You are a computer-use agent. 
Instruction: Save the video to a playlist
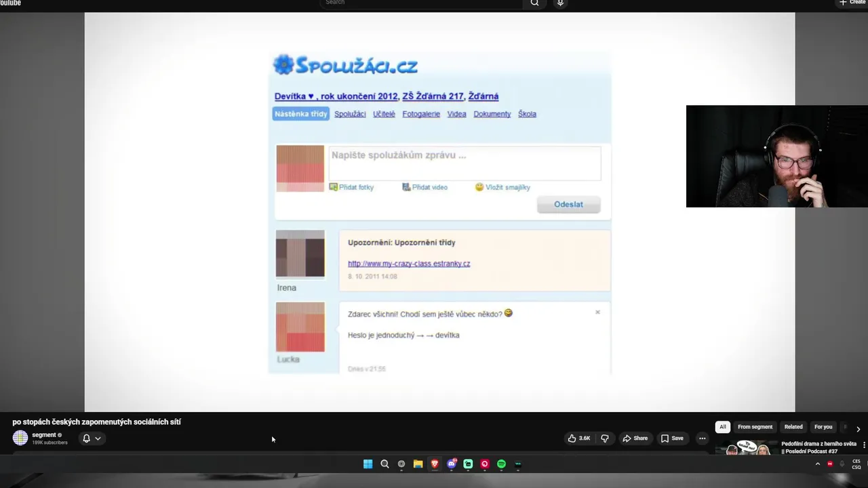(673, 439)
